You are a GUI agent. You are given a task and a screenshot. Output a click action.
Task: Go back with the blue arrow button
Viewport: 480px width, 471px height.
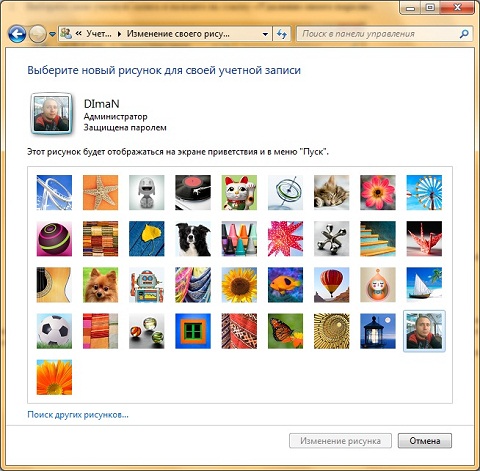coord(17,34)
